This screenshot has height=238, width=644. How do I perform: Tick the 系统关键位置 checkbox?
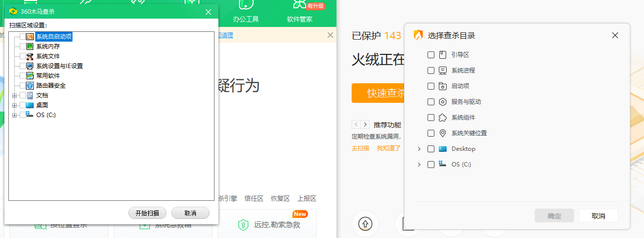tap(431, 133)
